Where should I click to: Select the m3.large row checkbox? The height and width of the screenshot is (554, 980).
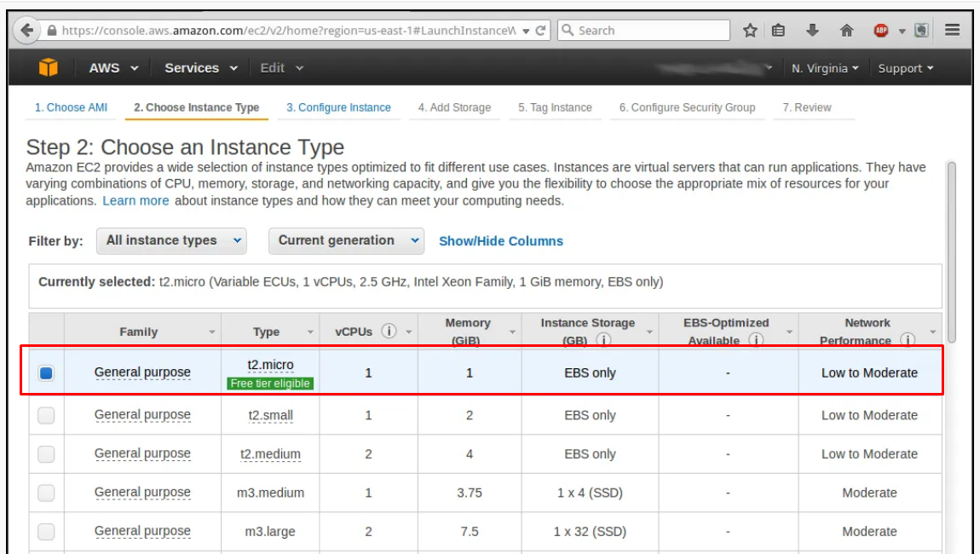[x=46, y=532]
